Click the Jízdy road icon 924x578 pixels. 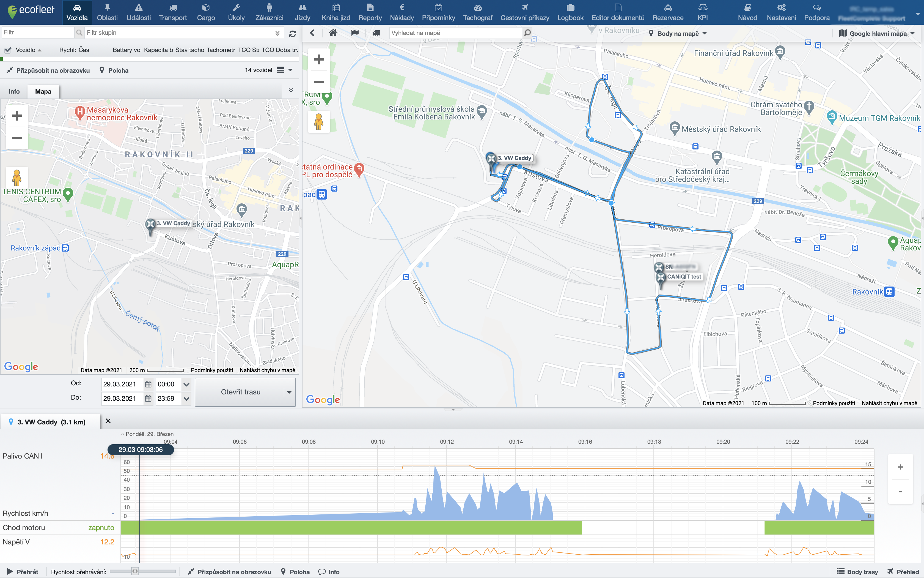click(302, 7)
